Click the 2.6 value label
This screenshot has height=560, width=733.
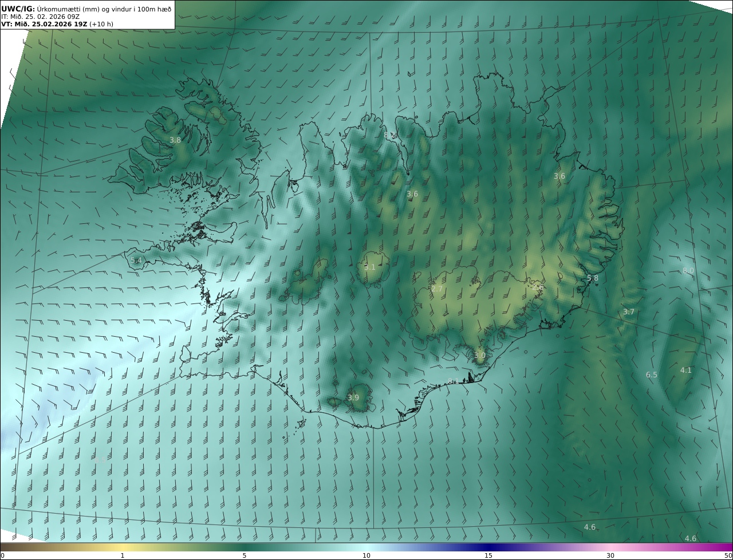pos(537,287)
